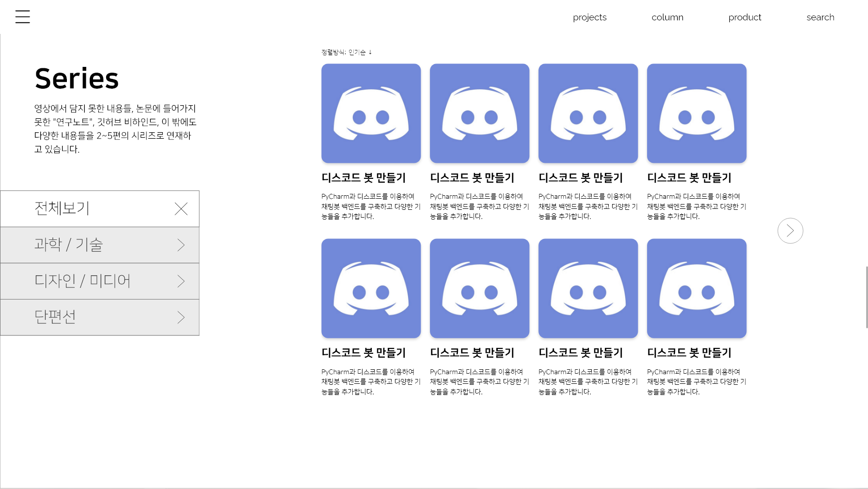Click the X icon beside 전체보기
This screenshot has height=489, width=868.
click(181, 209)
